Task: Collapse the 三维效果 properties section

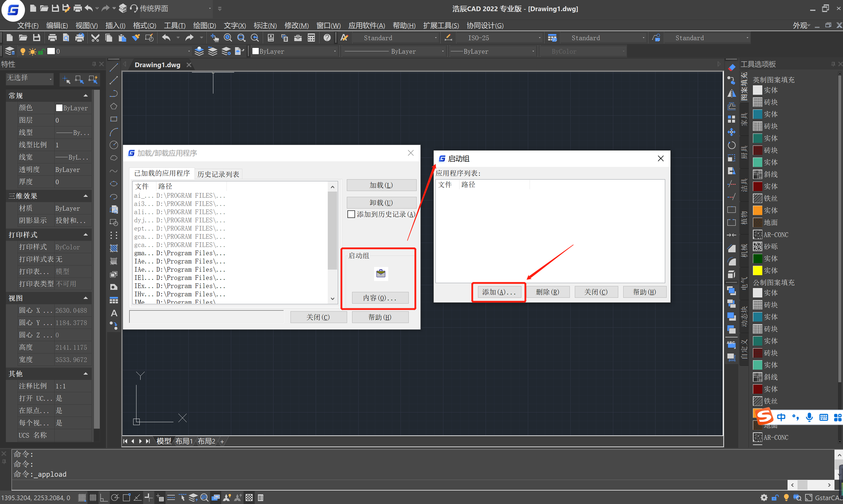Action: pyautogui.click(x=86, y=196)
